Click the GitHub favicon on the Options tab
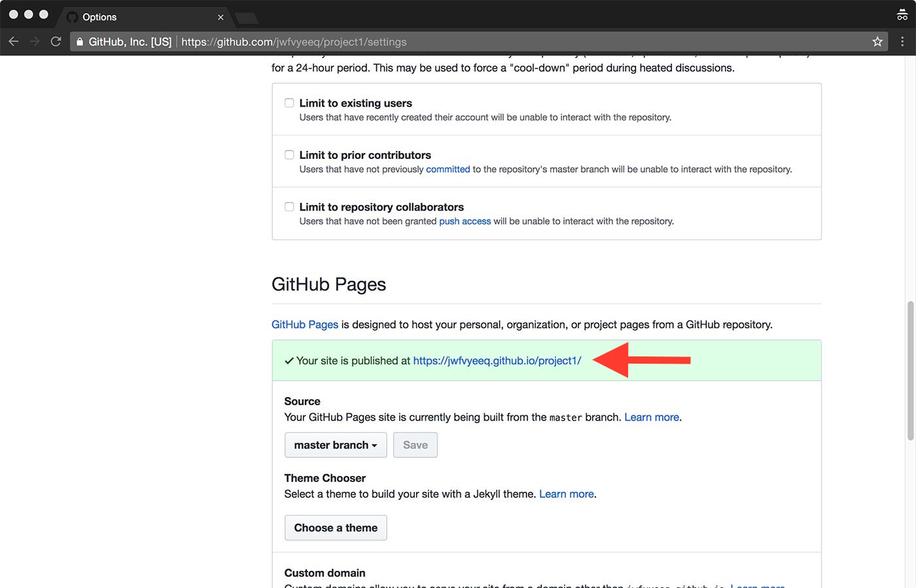Image resolution: width=916 pixels, height=588 pixels. coord(72,17)
